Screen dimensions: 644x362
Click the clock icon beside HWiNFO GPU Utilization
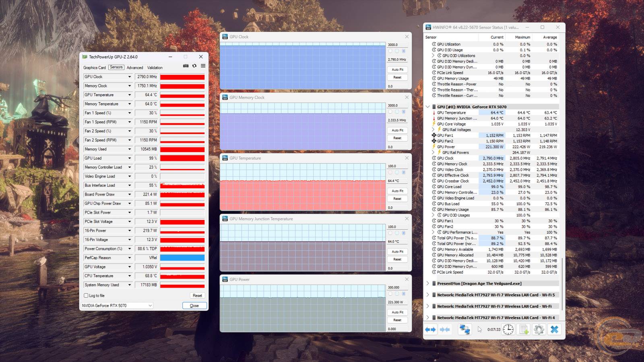coord(434,44)
